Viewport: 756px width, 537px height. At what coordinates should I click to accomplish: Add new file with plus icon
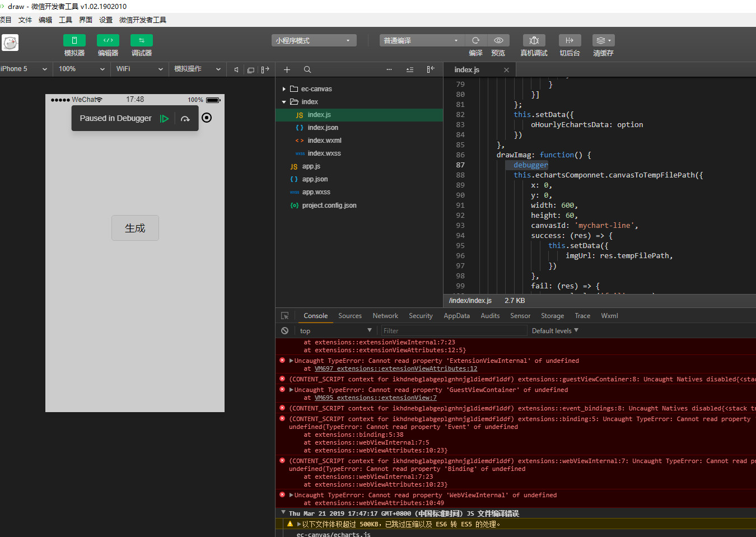point(287,70)
